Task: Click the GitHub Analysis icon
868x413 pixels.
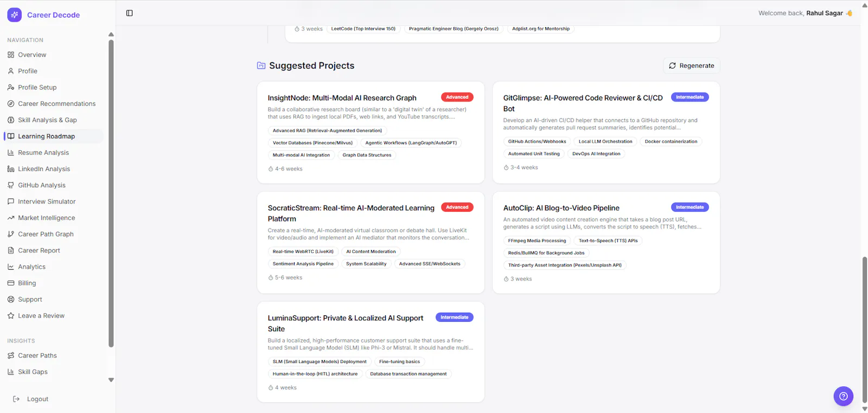Action: click(x=11, y=185)
